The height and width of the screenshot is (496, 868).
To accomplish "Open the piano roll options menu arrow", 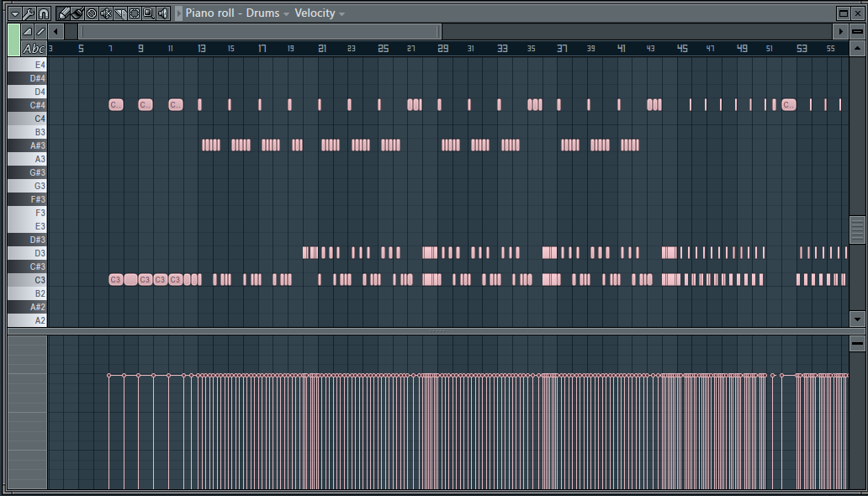I will coord(15,13).
